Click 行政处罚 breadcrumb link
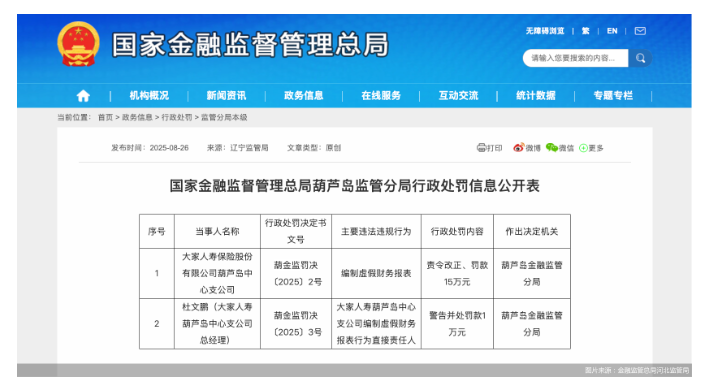710x387 pixels. point(177,117)
